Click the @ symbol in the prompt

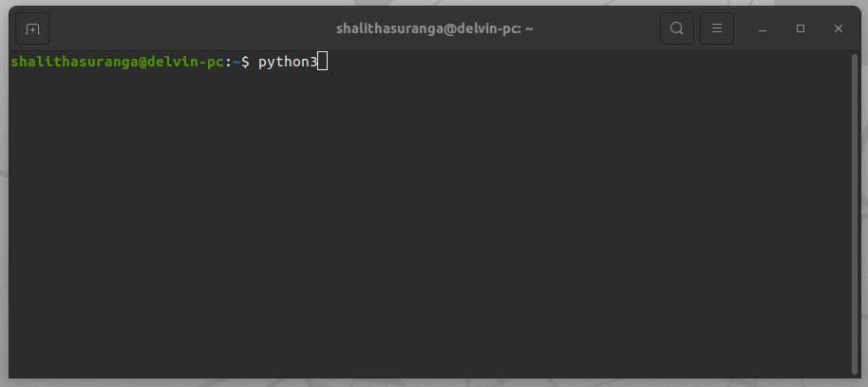[141, 62]
